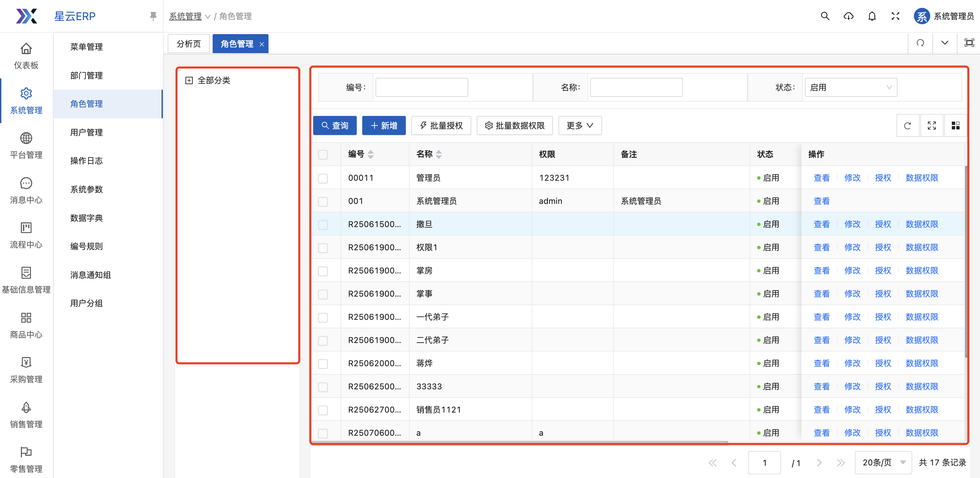The image size is (980, 478).
Task: Click the sidebar pin icon
Action: 153,16
